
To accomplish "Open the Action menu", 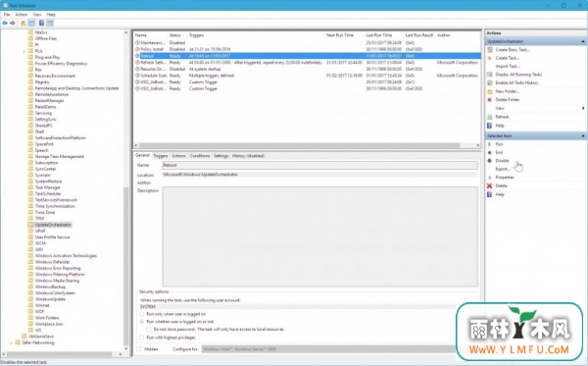I will [22, 15].
